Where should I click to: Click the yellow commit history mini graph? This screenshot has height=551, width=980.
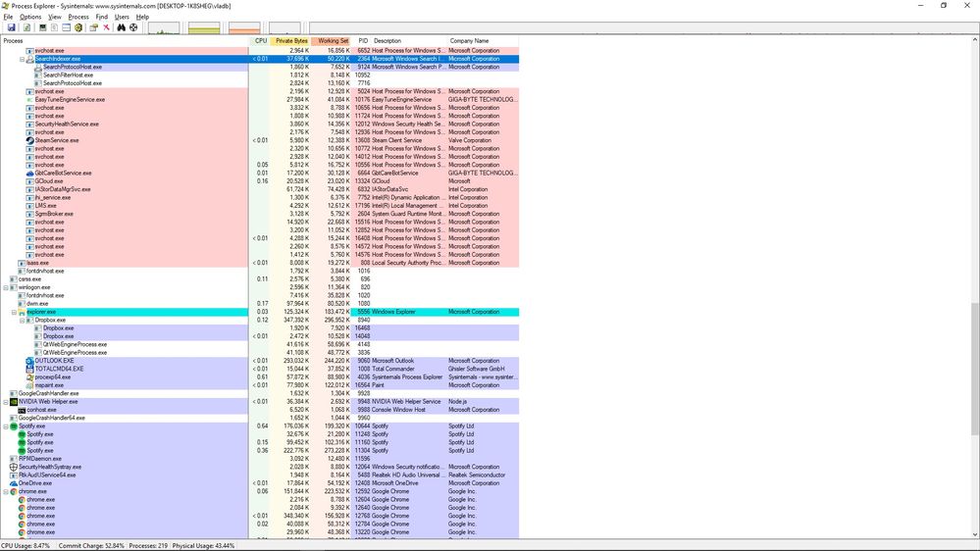pos(204,28)
